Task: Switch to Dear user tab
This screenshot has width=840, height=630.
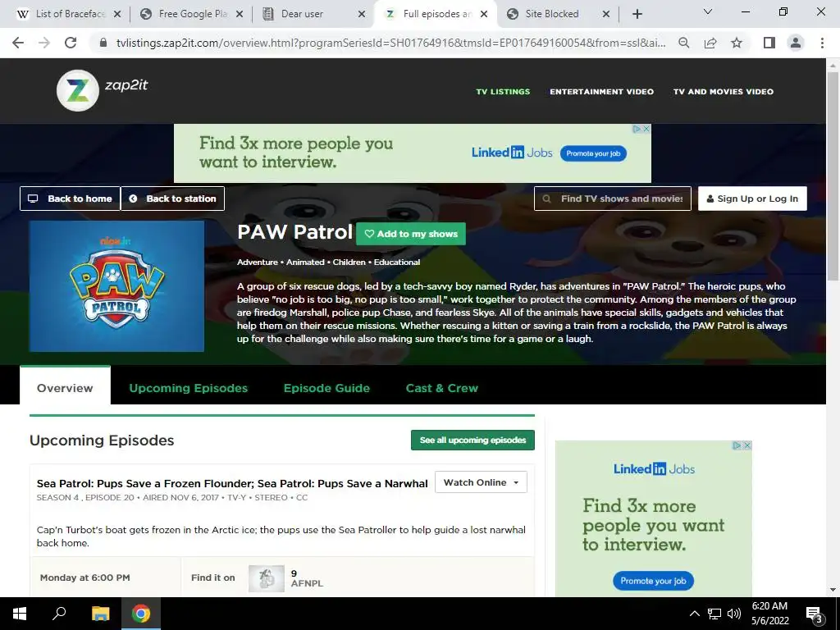Action: (303, 14)
